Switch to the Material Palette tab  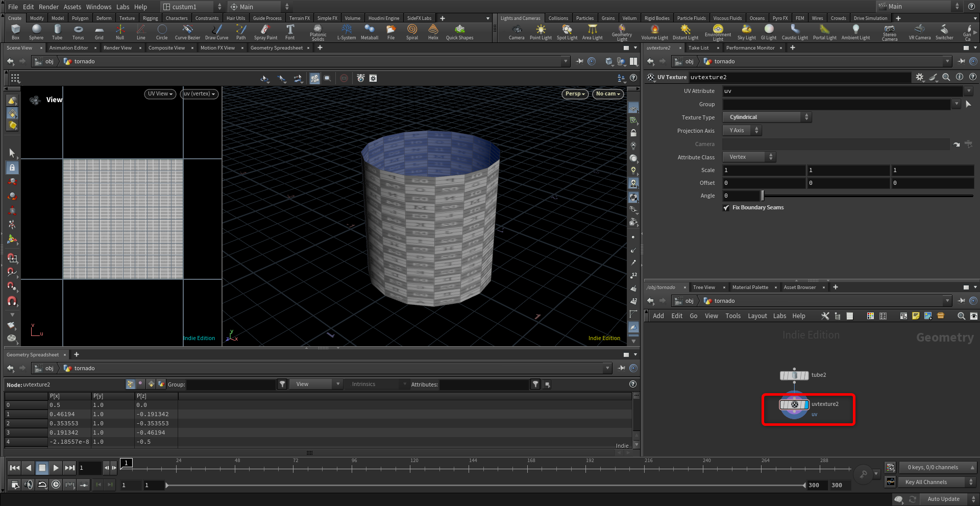(x=750, y=287)
